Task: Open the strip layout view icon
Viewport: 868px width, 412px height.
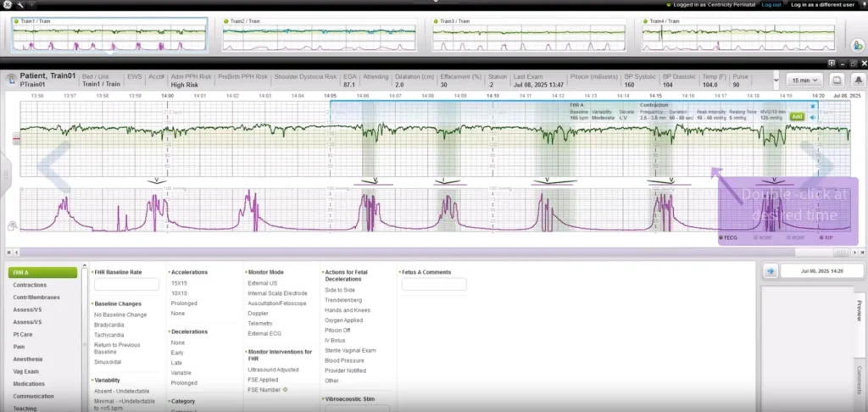Action: pyautogui.click(x=837, y=81)
